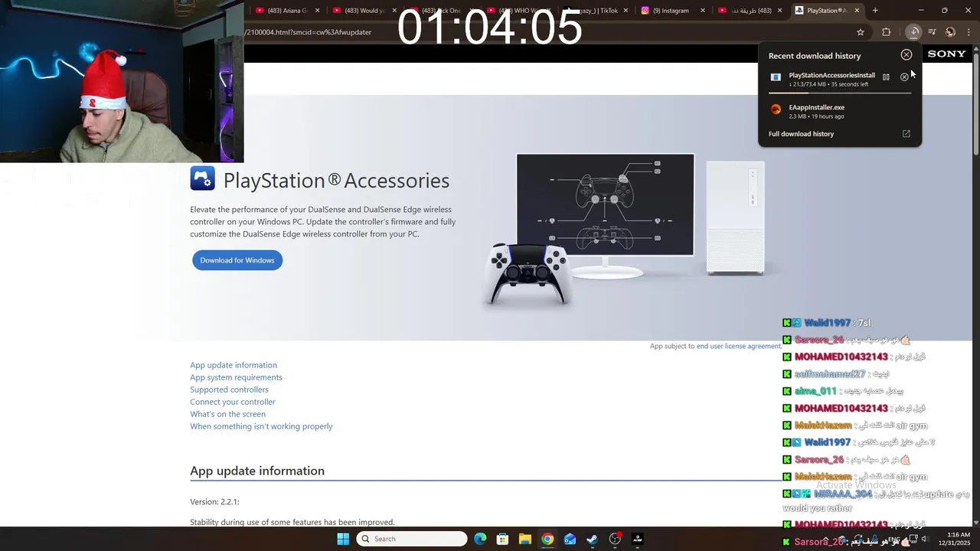Open Chrome three-dot menu

(969, 32)
